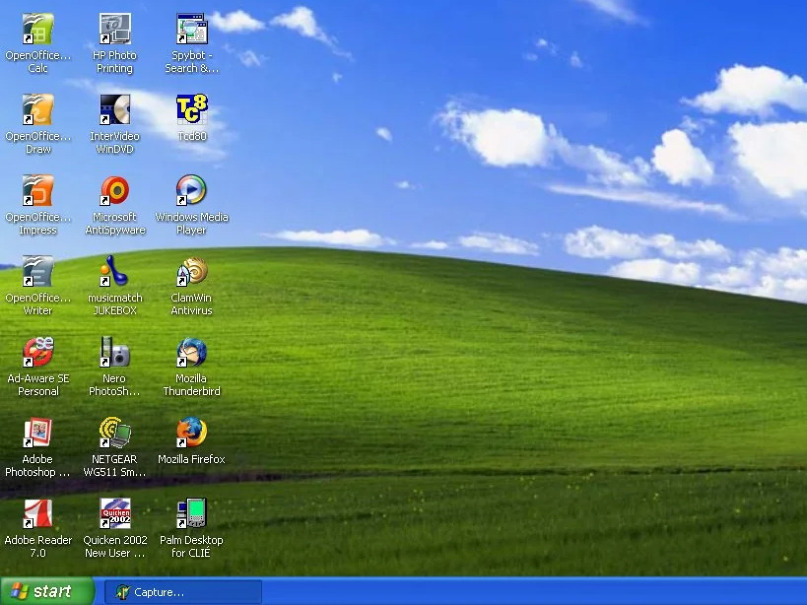This screenshot has width=807, height=605.
Task: Select Spybot Search & Destroy shortcut
Action: 191,30
